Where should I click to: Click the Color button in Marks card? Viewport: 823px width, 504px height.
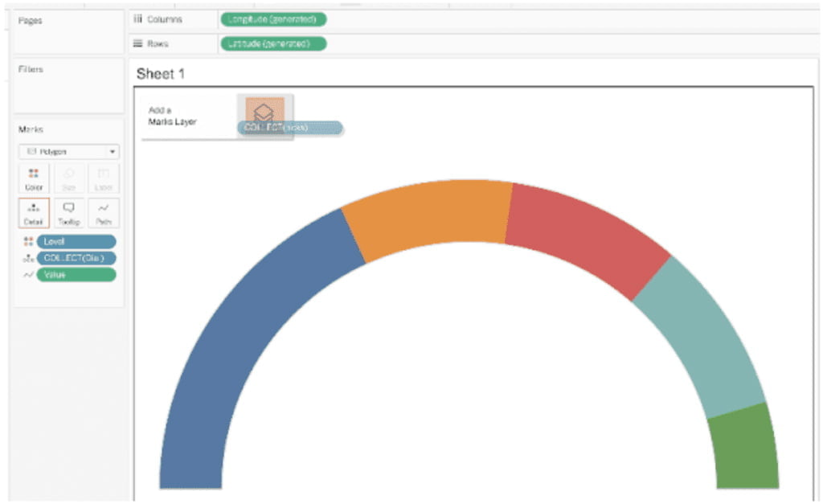coord(33,178)
